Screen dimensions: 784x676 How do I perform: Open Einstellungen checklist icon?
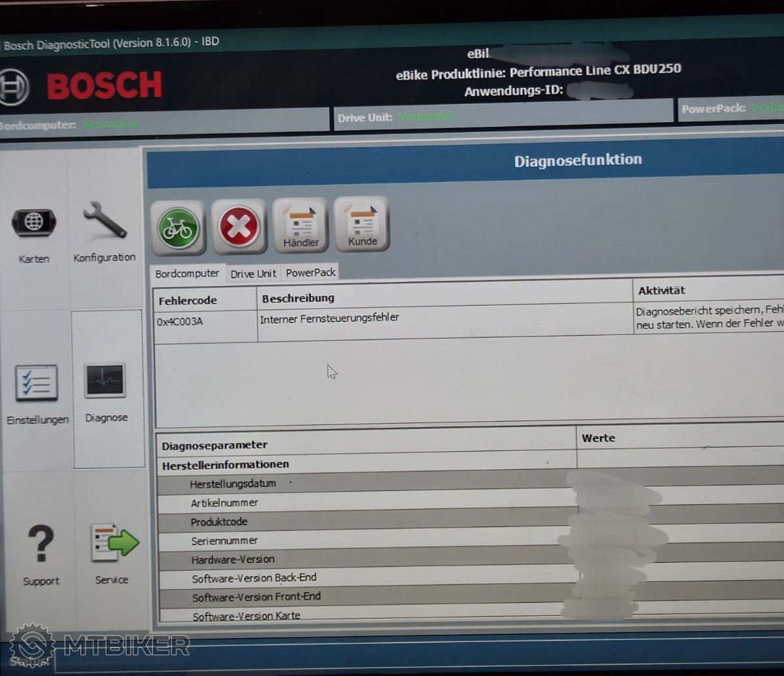(37, 383)
